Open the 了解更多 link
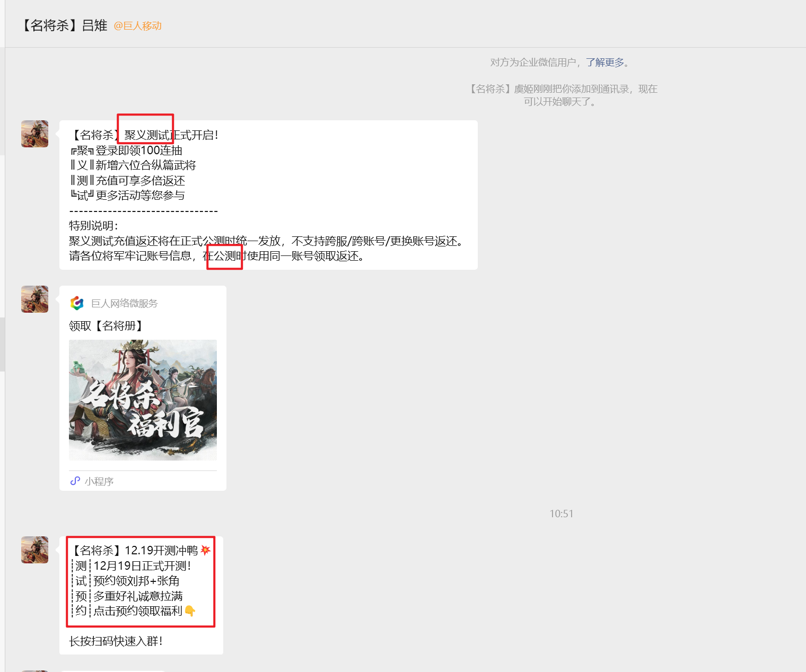The width and height of the screenshot is (806, 672). coord(605,63)
